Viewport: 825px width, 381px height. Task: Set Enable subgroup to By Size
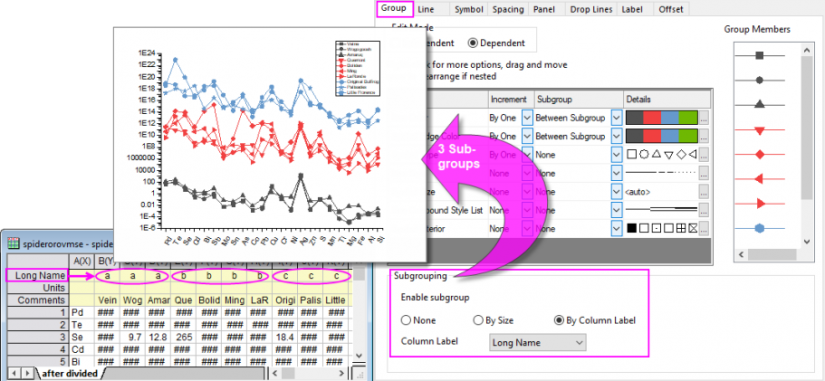point(493,320)
